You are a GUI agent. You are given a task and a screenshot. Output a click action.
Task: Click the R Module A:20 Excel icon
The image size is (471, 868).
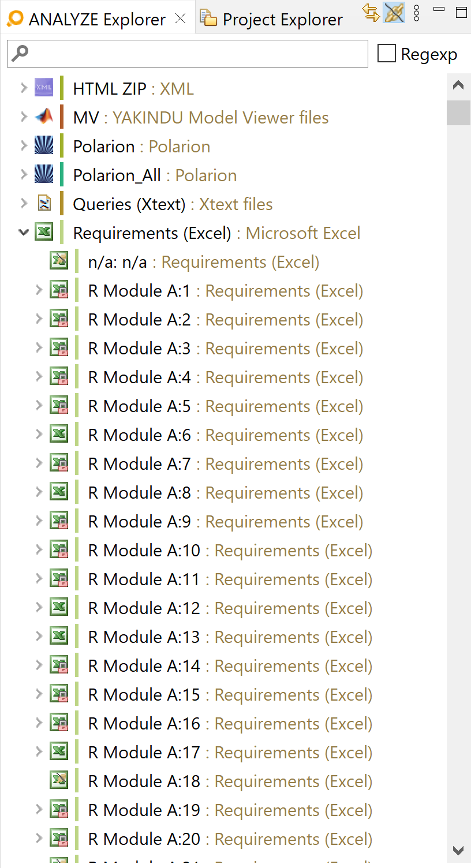[x=59, y=838]
